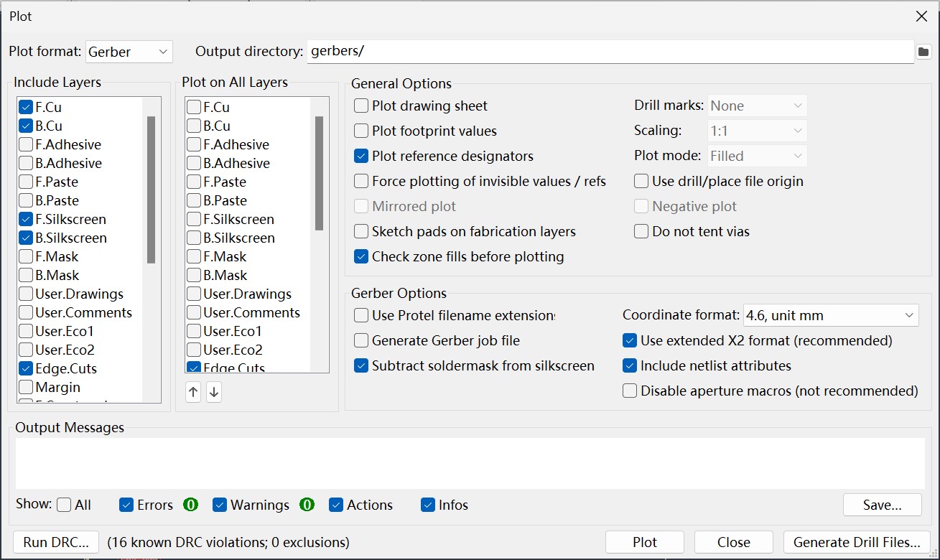Save the output messages

(882, 505)
